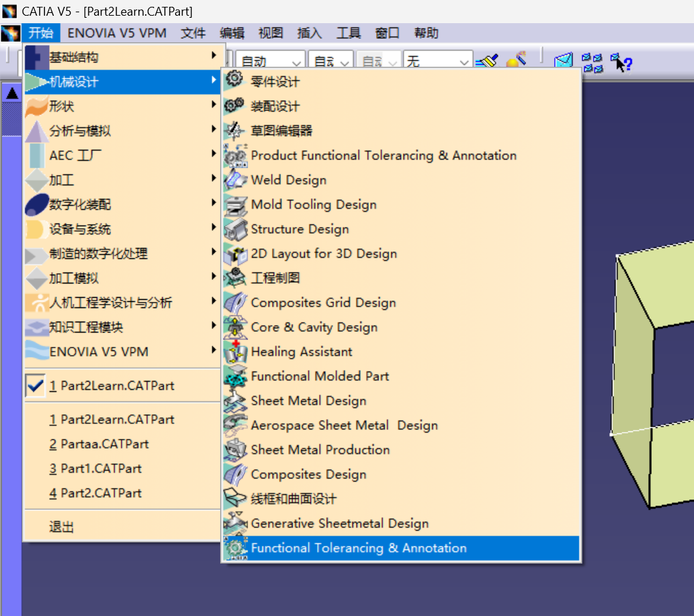Viewport: 694px width, 616px height.
Task: Expand 加工模拟 submenu
Action: pyautogui.click(x=123, y=278)
